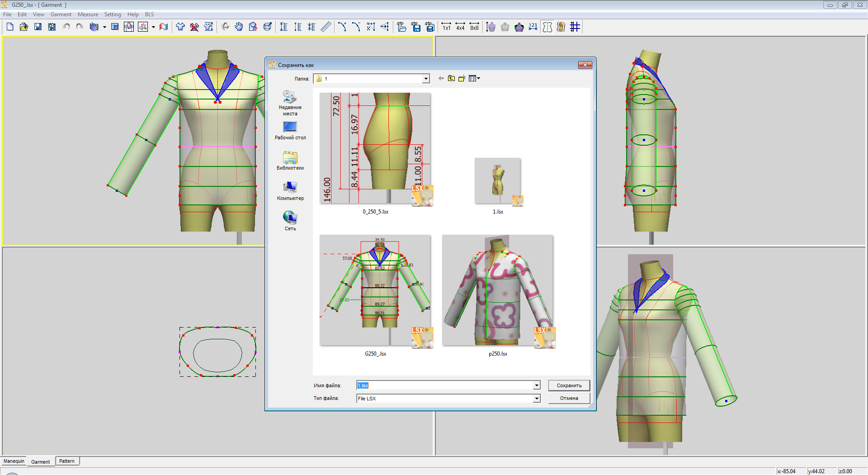Open the Тип файла file type dropdown
Viewport: 868px width, 475px height.
click(537, 399)
